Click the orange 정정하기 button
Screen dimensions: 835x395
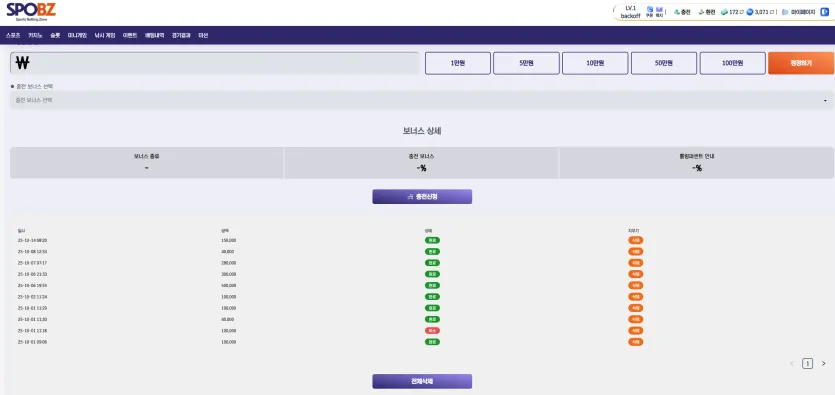point(801,63)
